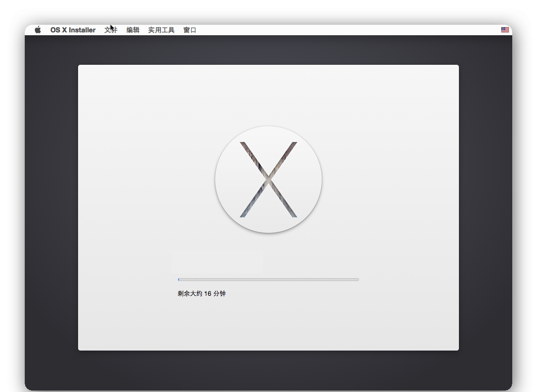Image resolution: width=537 pixels, height=392 pixels.
Task: Open the OS X Installer menu
Action: 73,30
